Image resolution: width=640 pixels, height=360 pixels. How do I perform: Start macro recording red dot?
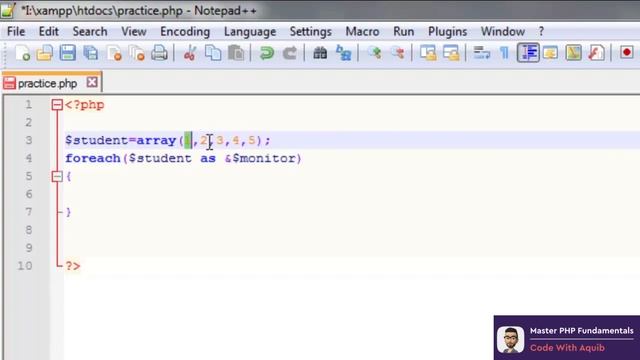(627, 52)
